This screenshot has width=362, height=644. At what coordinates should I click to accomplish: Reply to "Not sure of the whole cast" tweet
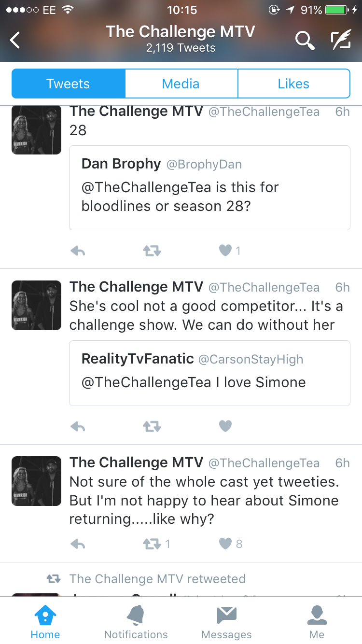[x=78, y=544]
